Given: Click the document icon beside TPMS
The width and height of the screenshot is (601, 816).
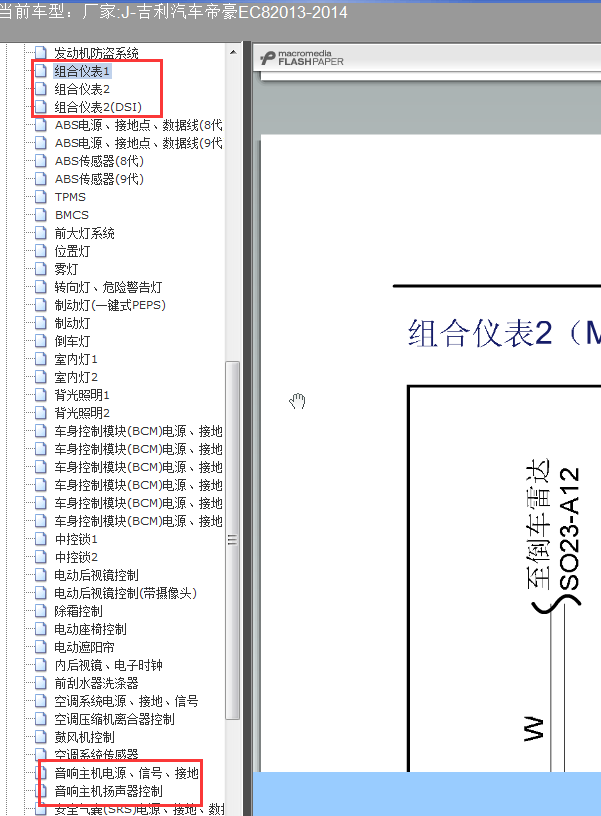Looking at the screenshot, I should click(x=41, y=197).
